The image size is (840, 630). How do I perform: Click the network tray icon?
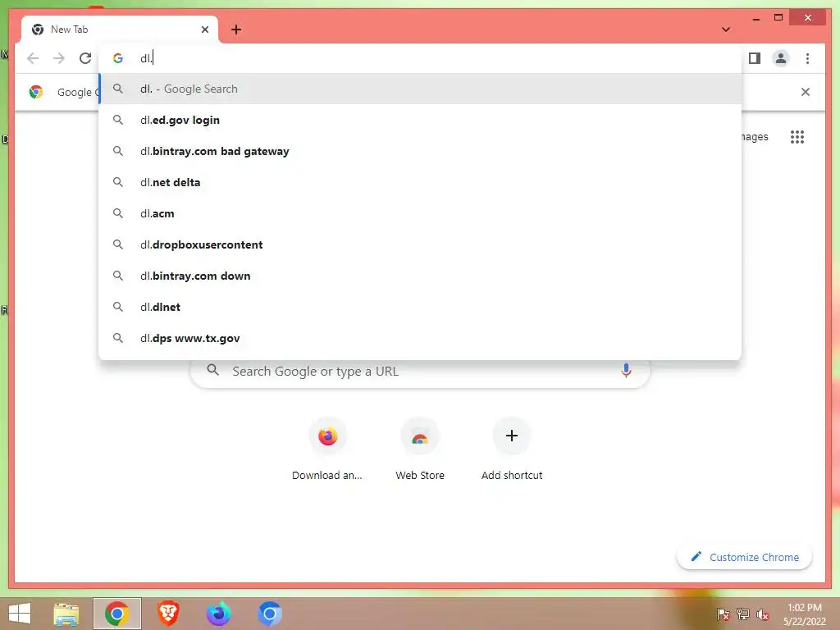(743, 614)
